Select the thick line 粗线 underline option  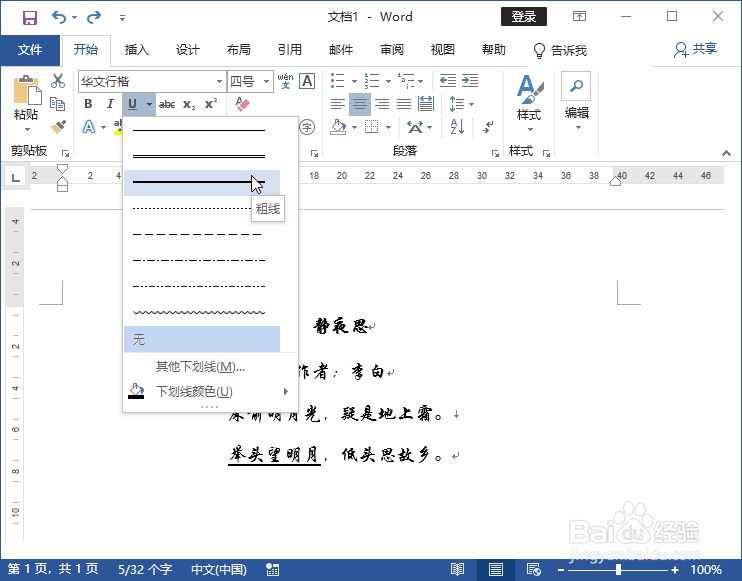coord(202,183)
